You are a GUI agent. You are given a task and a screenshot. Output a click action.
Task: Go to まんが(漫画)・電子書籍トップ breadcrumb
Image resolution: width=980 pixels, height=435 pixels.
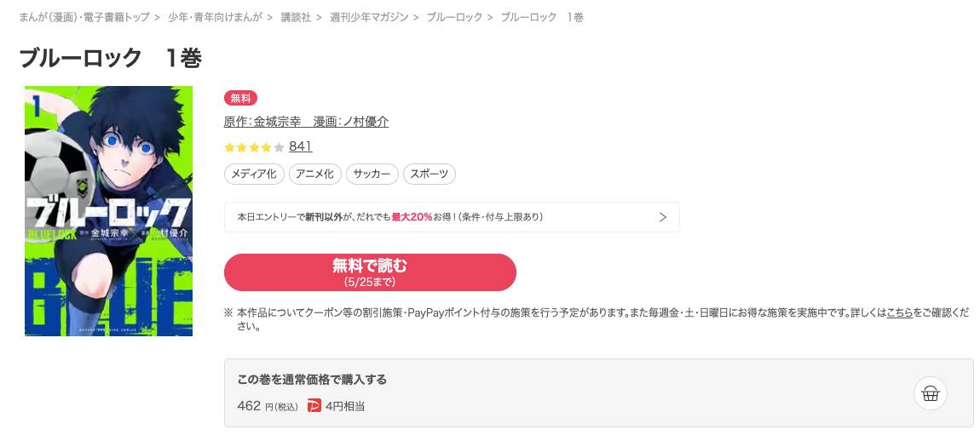[x=84, y=18]
